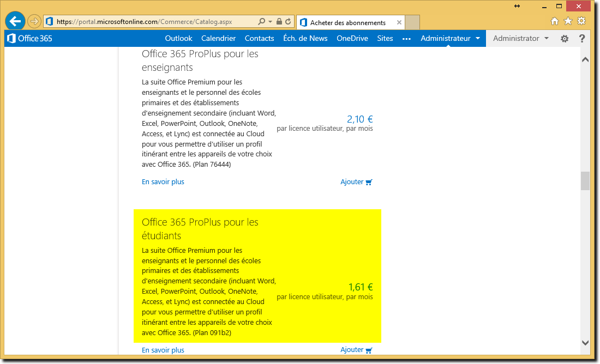This screenshot has height=364, width=600.
Task: Expand the Administrateur dropdown menu
Action: pyautogui.click(x=451, y=38)
